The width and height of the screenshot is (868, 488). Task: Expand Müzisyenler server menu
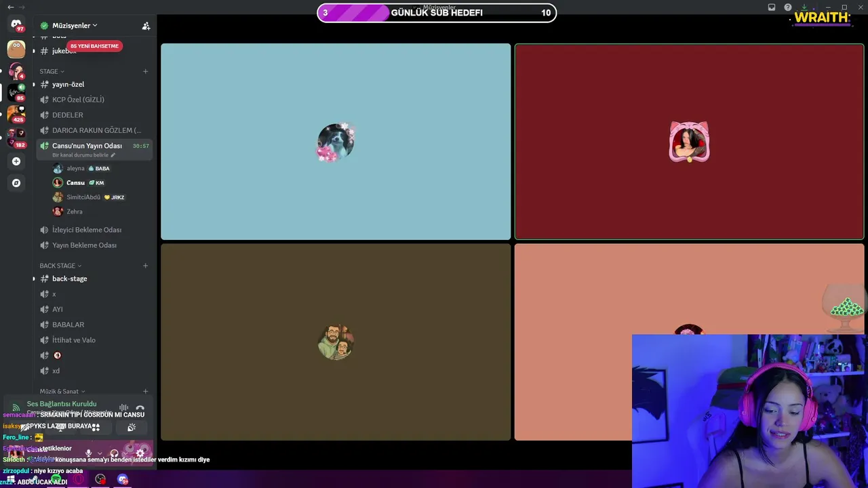click(75, 26)
